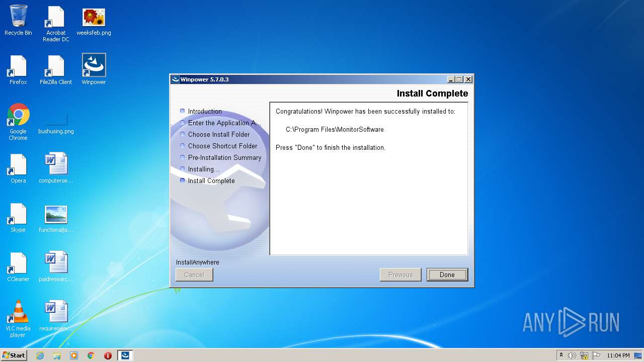Click the Winpower title bar icon
Image resolution: width=644 pixels, height=362 pixels.
point(176,79)
